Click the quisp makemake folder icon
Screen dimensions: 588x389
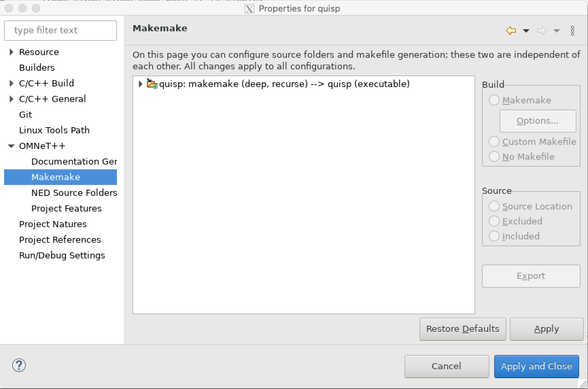[152, 84]
